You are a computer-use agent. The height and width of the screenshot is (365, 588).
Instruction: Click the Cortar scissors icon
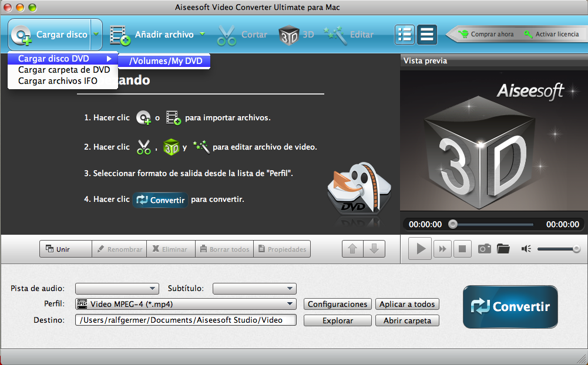coord(227,35)
